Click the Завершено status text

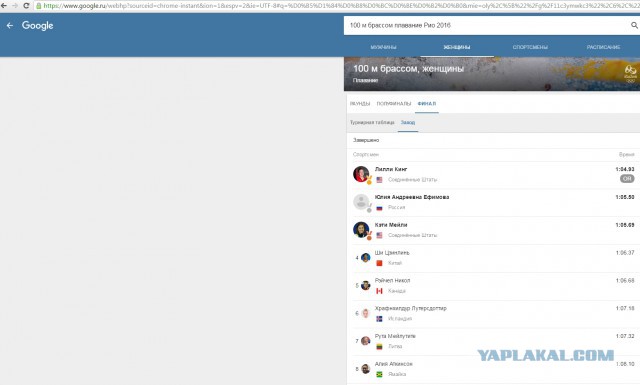click(366, 140)
